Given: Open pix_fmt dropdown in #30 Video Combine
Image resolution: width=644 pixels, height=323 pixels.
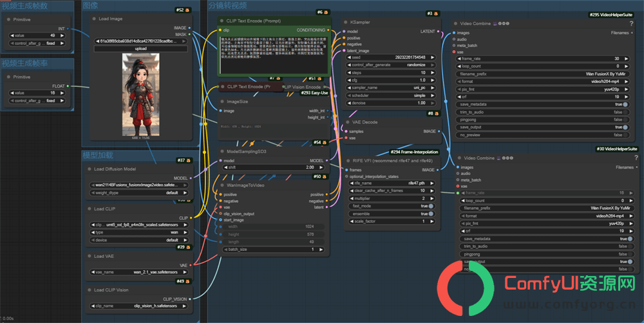Looking at the screenshot, I should [x=546, y=224].
